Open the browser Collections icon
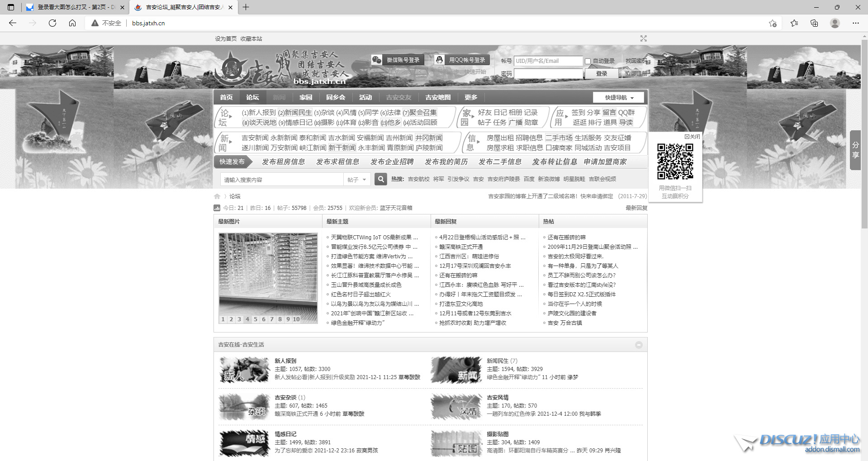 [814, 23]
